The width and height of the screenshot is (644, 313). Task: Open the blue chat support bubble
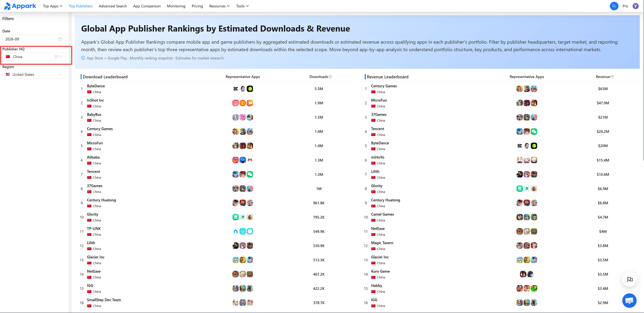point(629,301)
